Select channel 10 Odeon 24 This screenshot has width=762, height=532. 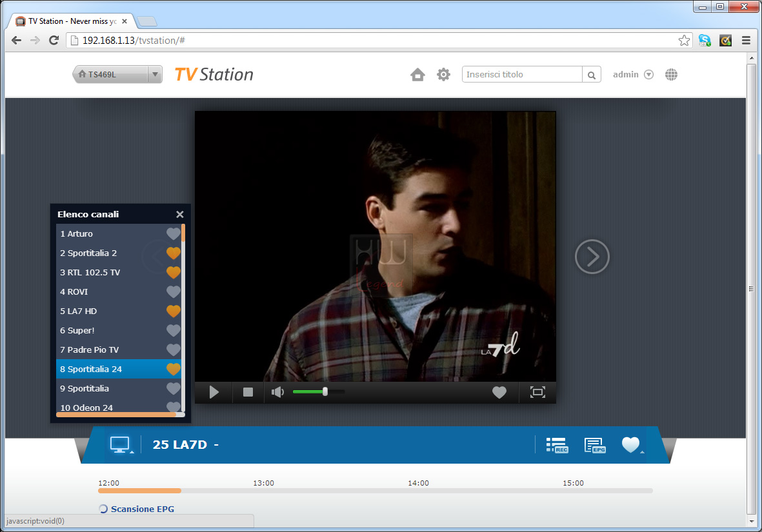pos(119,406)
